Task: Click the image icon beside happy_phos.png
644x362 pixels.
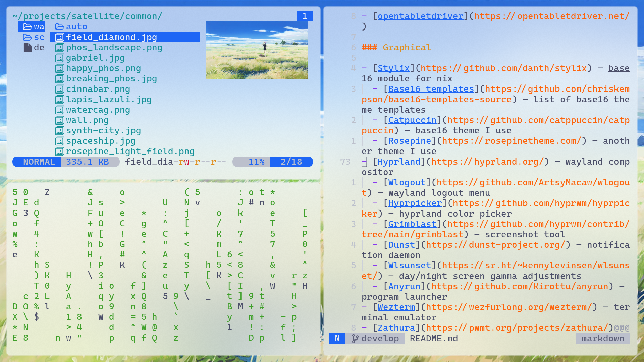Action: pos(60,68)
